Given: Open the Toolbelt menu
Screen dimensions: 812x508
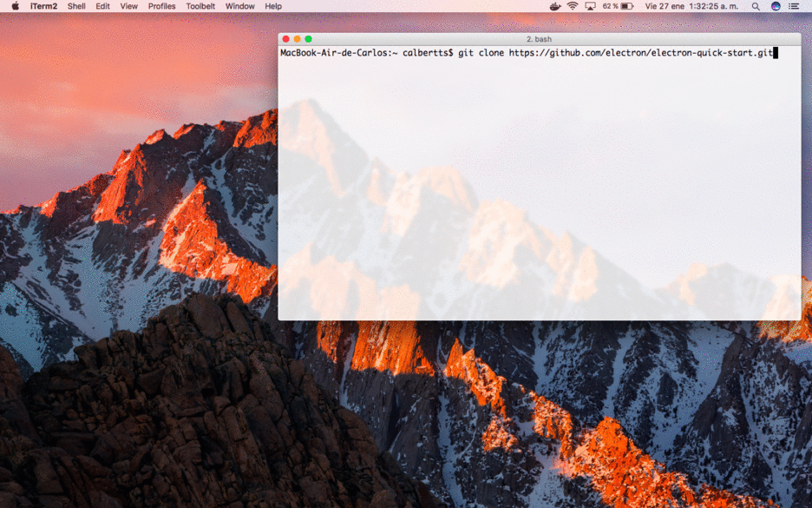Looking at the screenshot, I should (x=200, y=6).
